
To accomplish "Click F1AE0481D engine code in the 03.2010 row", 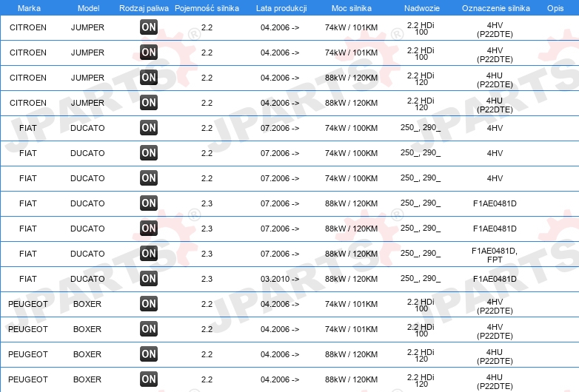I will pos(495,279).
